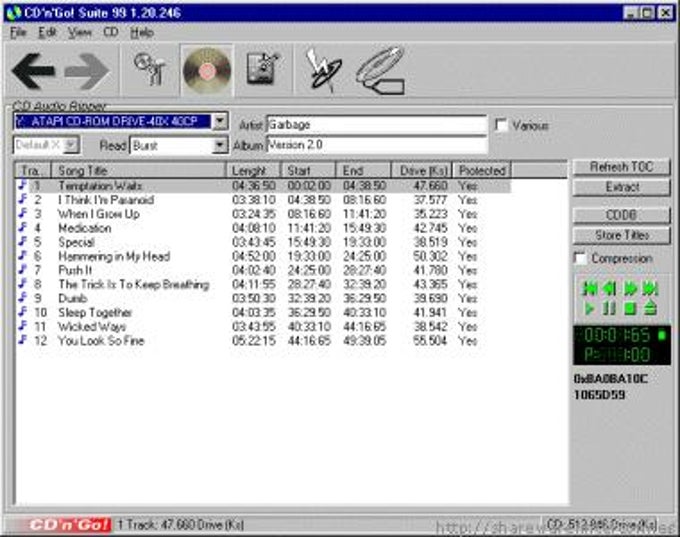Toggle the Compression checkbox
This screenshot has height=537, width=680.
coord(580,258)
